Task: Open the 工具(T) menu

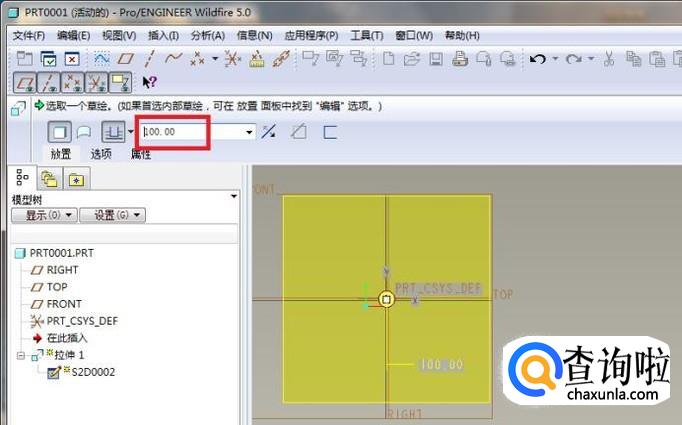Action: coord(367,35)
